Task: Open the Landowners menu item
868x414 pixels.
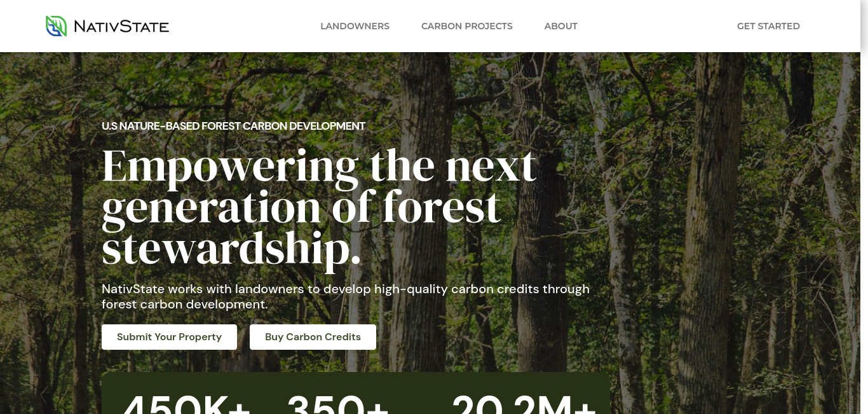Action: pyautogui.click(x=355, y=26)
